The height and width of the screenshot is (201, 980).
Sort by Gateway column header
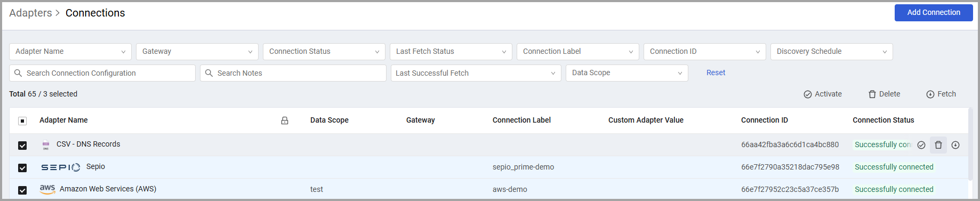(x=421, y=120)
